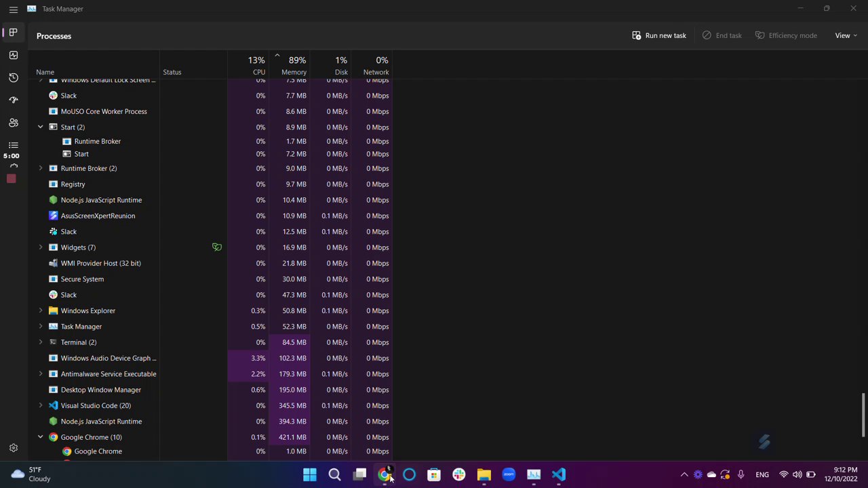
Task: Click the Task Manager taskbar icon
Action: click(534, 474)
